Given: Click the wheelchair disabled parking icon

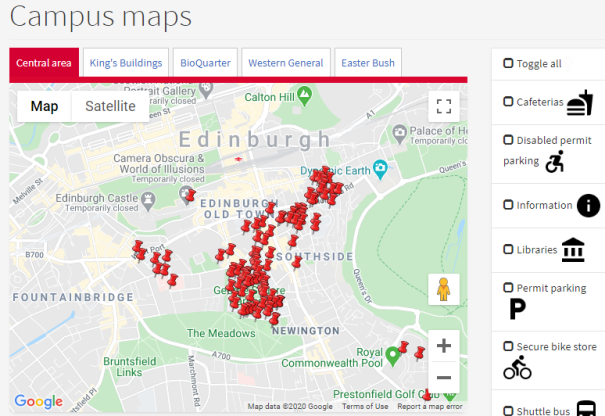Looking at the screenshot, I should click(x=555, y=161).
